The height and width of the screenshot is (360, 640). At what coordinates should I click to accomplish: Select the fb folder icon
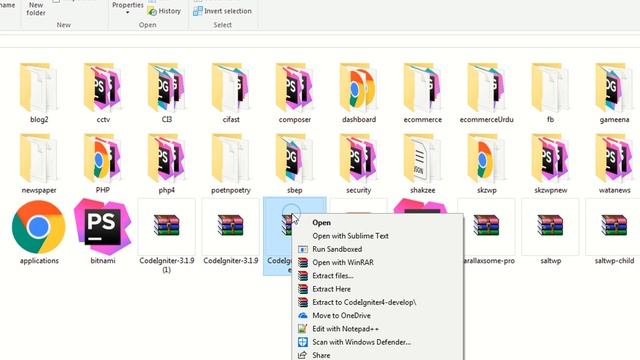(550, 87)
